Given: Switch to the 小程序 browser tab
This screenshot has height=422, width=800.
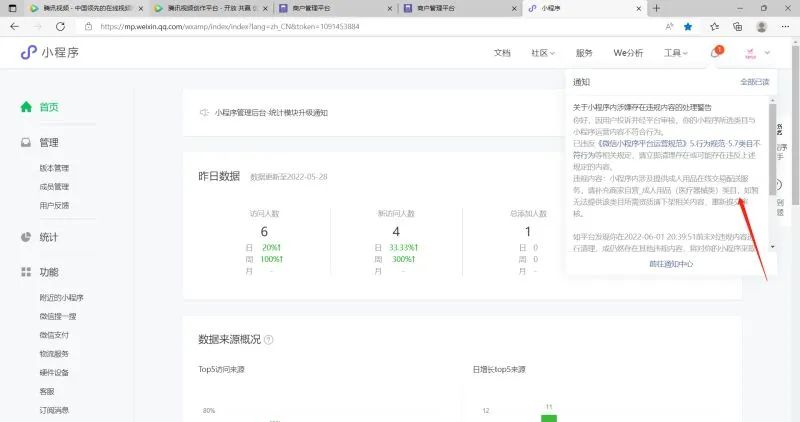Looking at the screenshot, I should click(x=585, y=8).
